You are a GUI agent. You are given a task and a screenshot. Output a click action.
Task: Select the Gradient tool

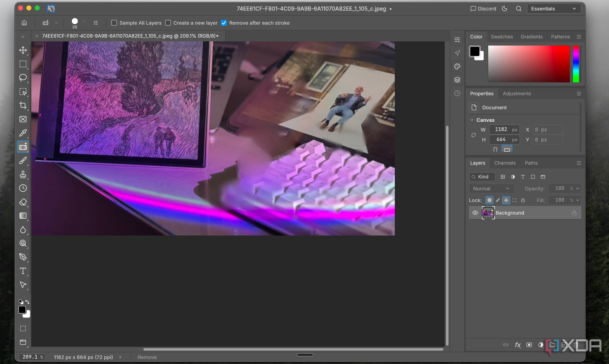(x=23, y=216)
